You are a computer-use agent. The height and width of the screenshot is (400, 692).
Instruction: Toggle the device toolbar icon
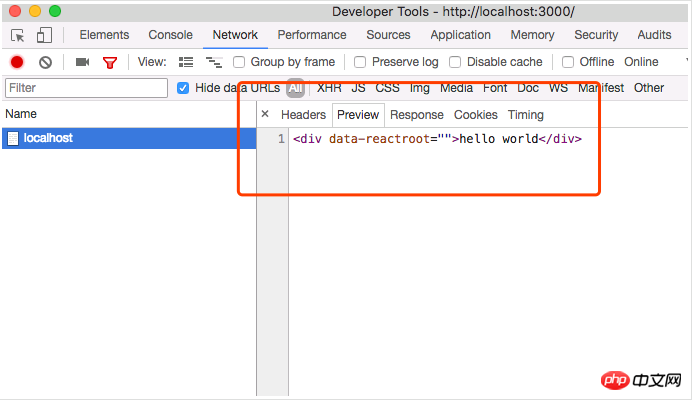tap(44, 35)
